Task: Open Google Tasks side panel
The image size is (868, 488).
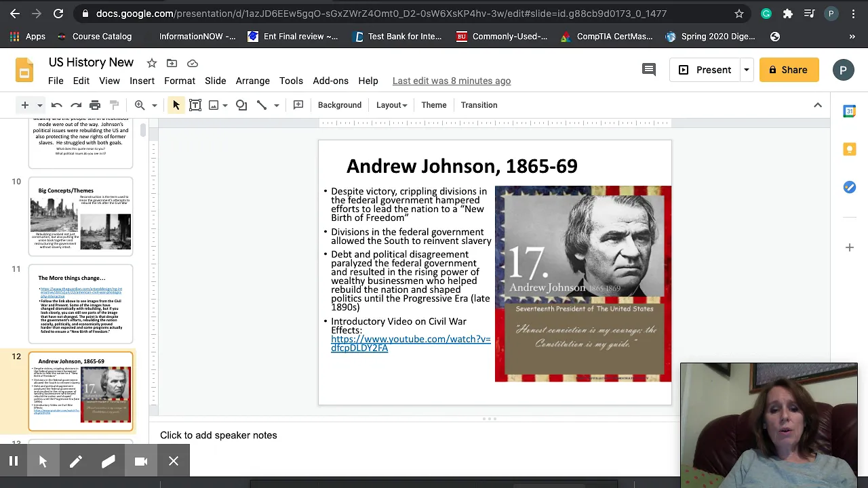Action: click(x=849, y=187)
